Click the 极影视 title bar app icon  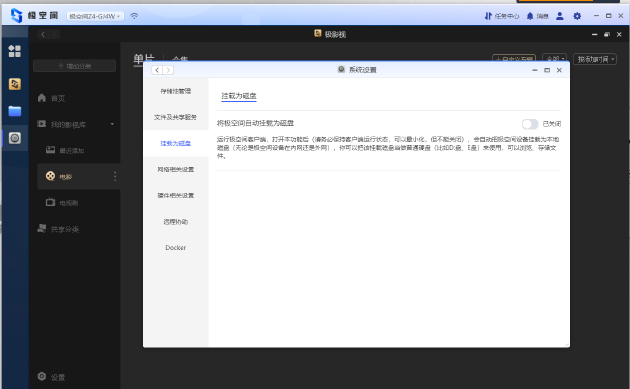pyautogui.click(x=317, y=33)
